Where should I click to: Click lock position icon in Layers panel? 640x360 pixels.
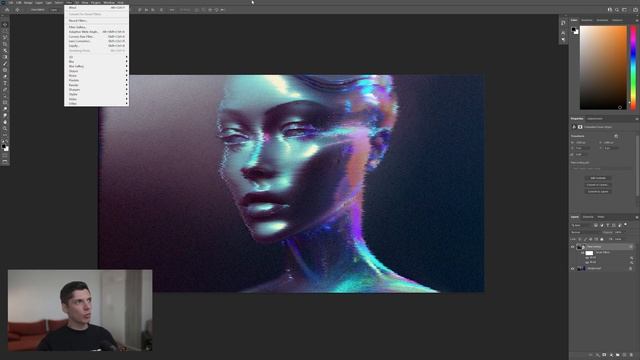[591, 239]
